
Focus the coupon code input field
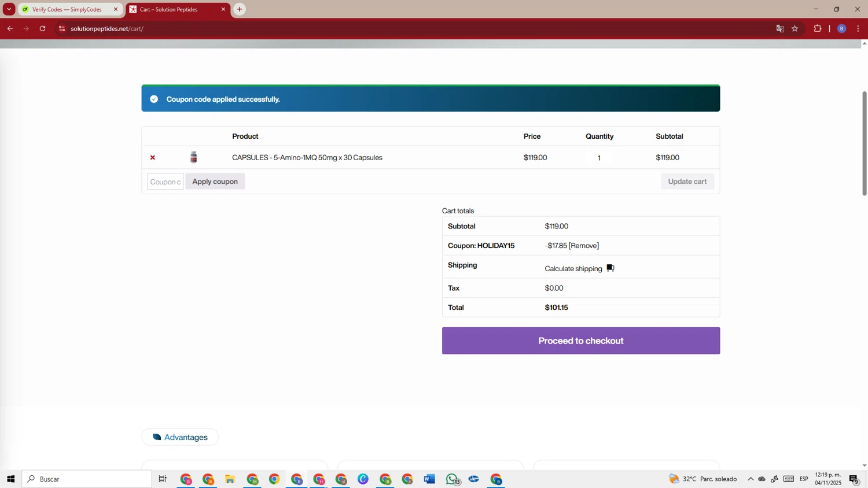165,182
